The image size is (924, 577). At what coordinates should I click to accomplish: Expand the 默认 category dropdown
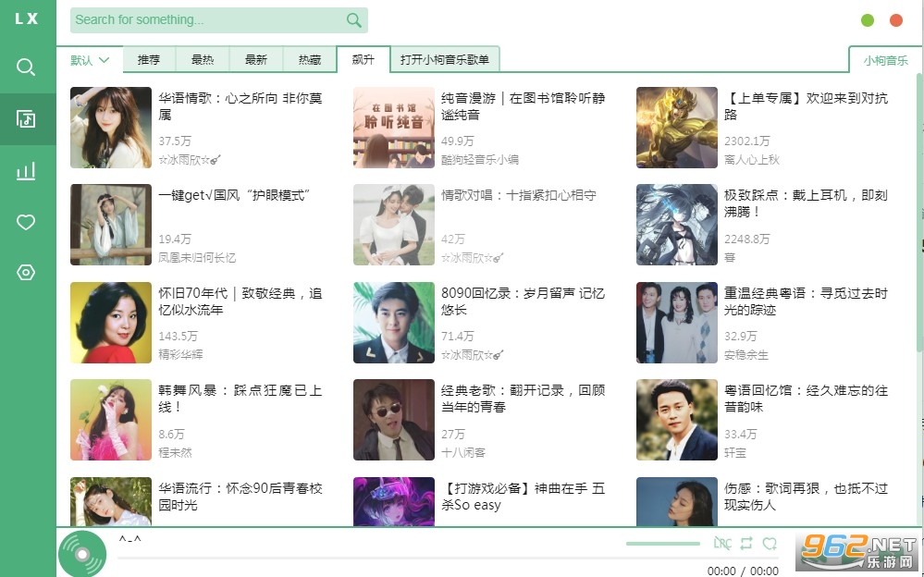[x=90, y=60]
